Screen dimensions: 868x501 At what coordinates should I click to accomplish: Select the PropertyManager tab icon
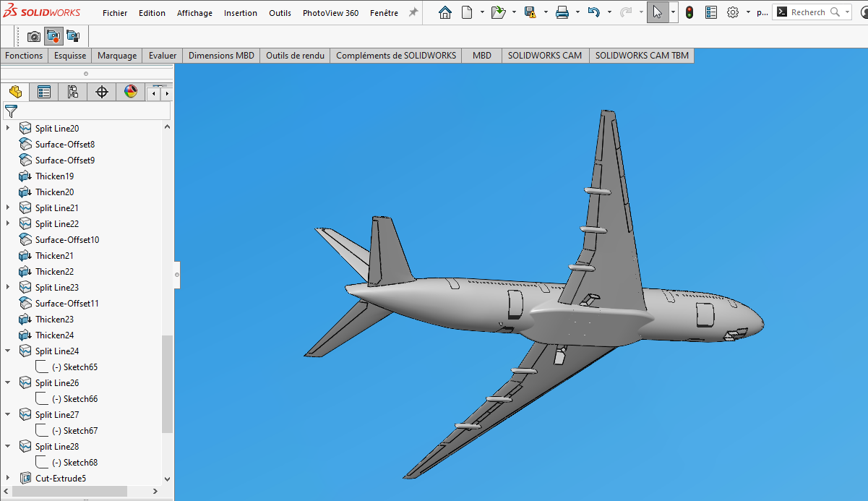click(44, 92)
